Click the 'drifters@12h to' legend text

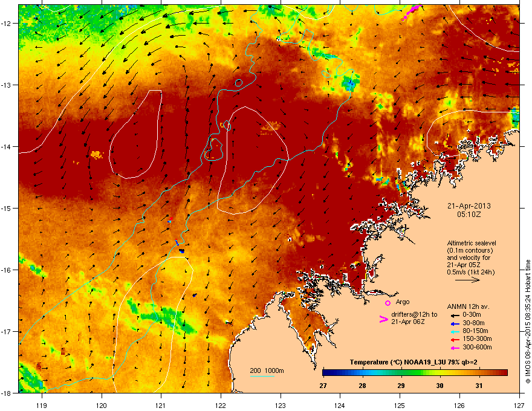[414, 314]
